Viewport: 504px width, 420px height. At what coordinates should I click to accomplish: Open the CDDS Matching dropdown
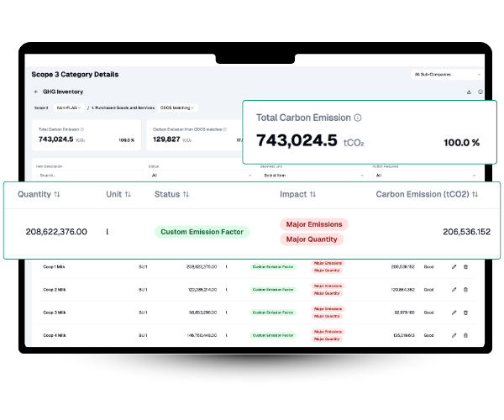tap(177, 108)
